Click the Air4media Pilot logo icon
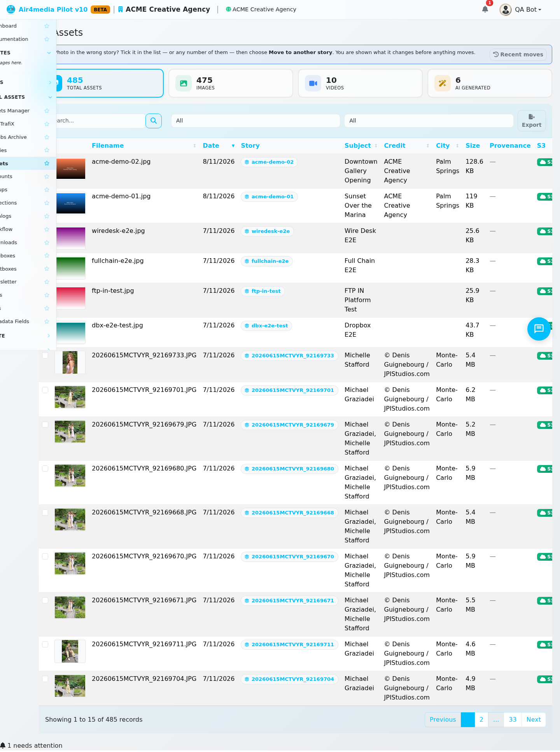560x752 pixels. click(11, 9)
